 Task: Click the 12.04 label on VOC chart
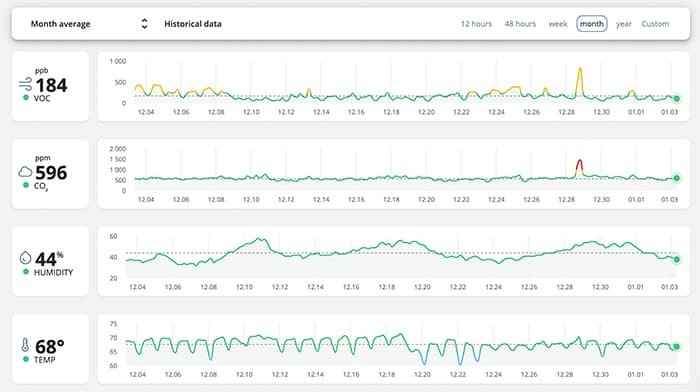(146, 112)
